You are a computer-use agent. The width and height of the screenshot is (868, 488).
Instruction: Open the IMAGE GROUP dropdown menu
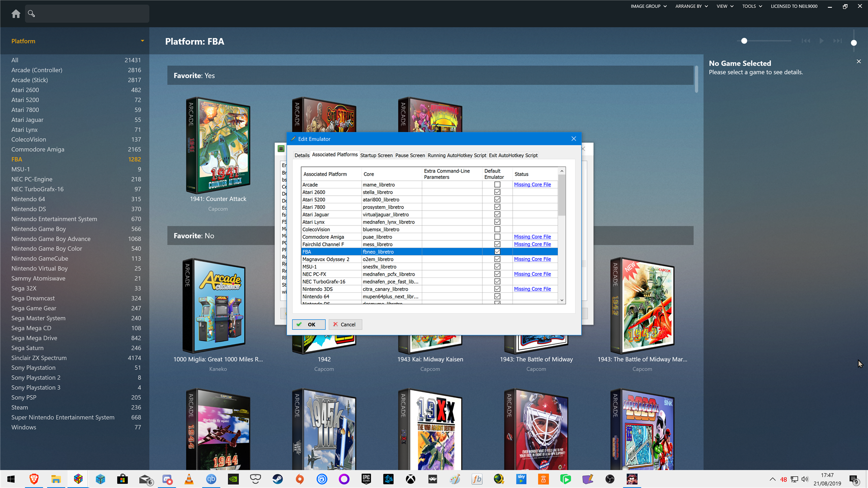tap(648, 6)
